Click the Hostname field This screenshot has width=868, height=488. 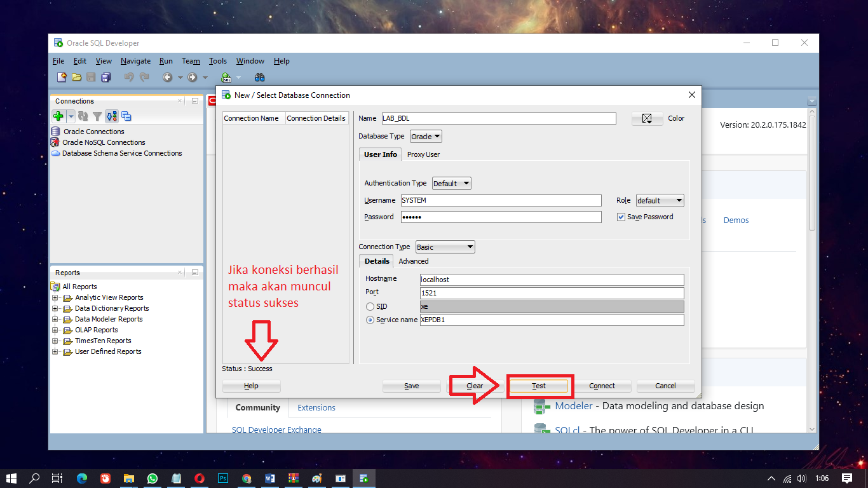click(x=552, y=280)
